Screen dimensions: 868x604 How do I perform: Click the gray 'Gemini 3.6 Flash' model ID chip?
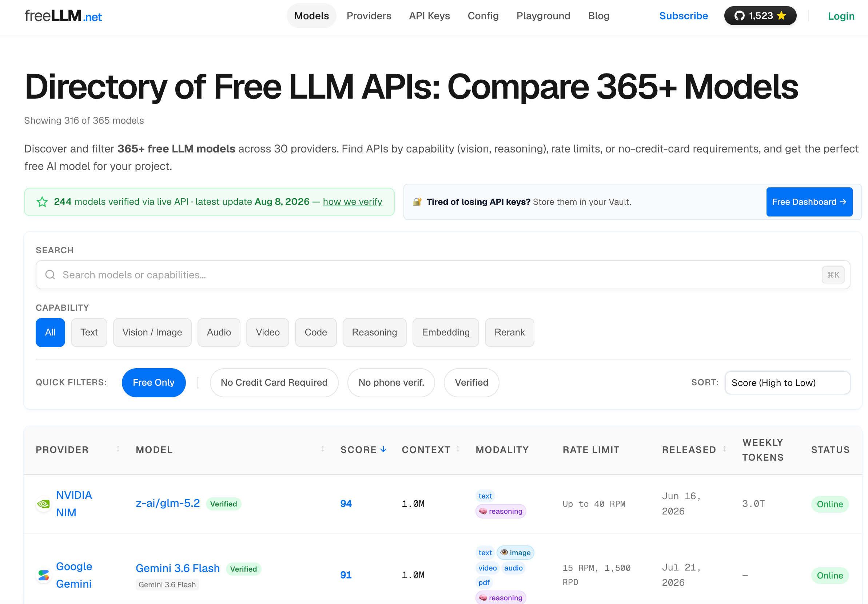tap(167, 585)
